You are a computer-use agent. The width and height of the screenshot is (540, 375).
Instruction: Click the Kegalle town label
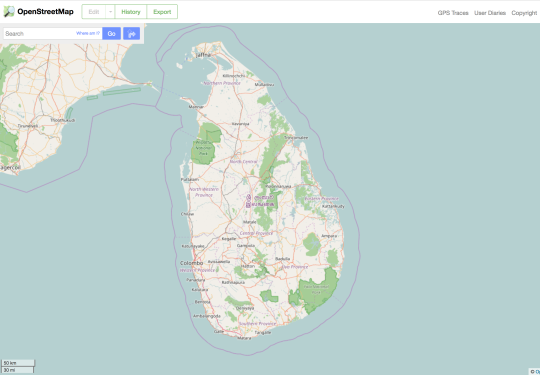tap(229, 239)
